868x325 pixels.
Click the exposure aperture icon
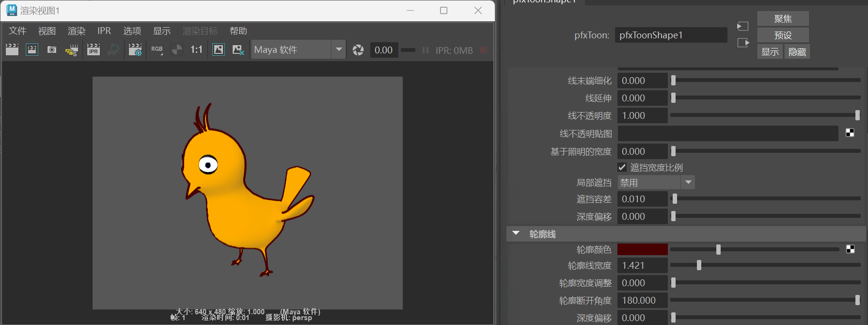tap(358, 50)
